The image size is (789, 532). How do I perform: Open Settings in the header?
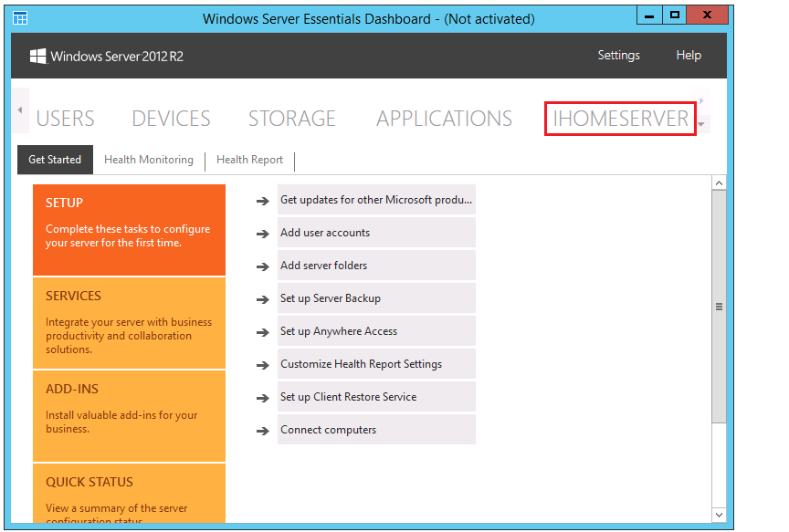[x=619, y=56]
